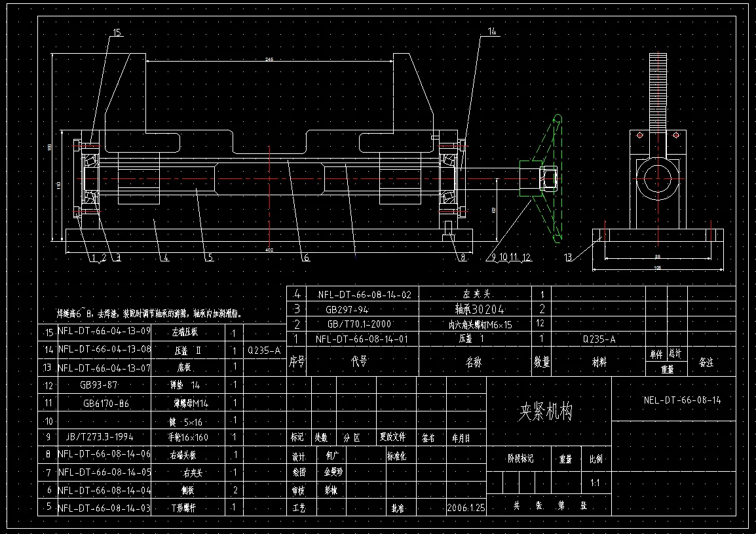The image size is (756, 534).
Task: Select code 'NFL-DT-66-04-13-08'
Action: pos(104,349)
